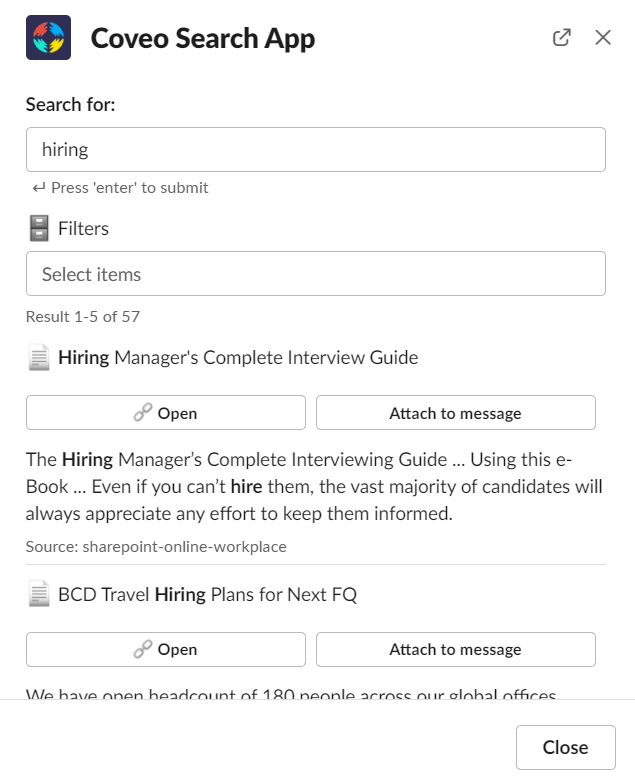The height and width of the screenshot is (780, 635).
Task: Dismiss the dialog with the X icon
Action: click(x=603, y=38)
